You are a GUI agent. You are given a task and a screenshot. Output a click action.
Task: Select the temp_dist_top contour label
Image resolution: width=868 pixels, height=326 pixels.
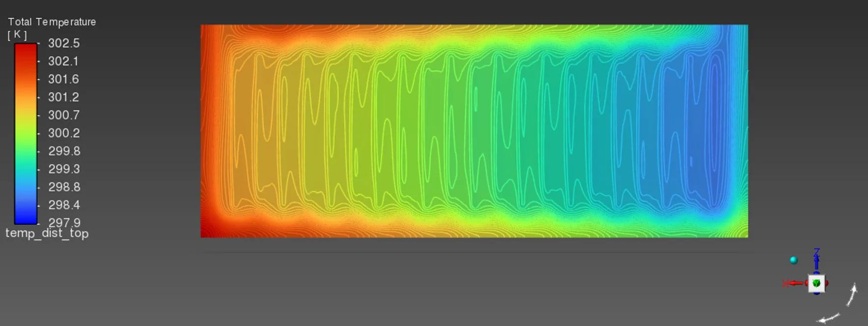click(47, 233)
